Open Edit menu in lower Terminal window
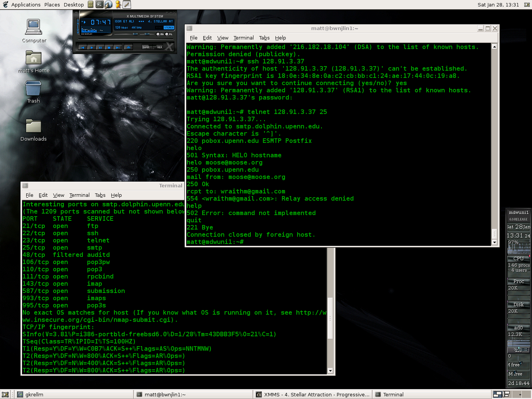 pos(43,195)
